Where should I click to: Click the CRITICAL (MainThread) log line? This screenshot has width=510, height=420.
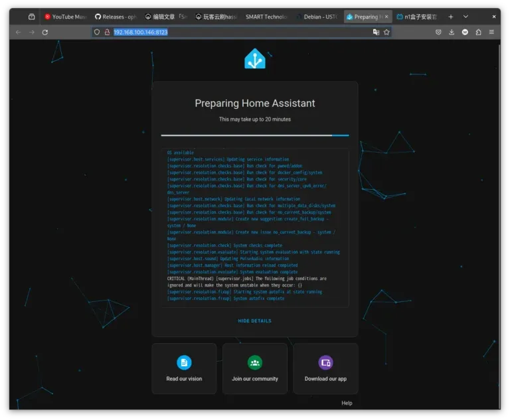pos(247,282)
